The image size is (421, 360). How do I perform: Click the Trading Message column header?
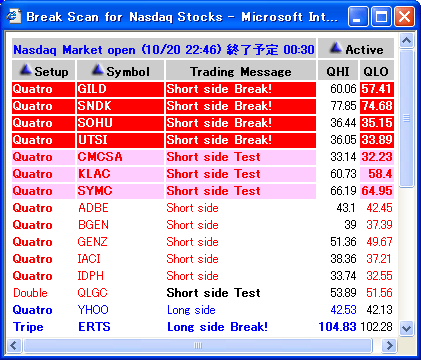[x=241, y=71]
